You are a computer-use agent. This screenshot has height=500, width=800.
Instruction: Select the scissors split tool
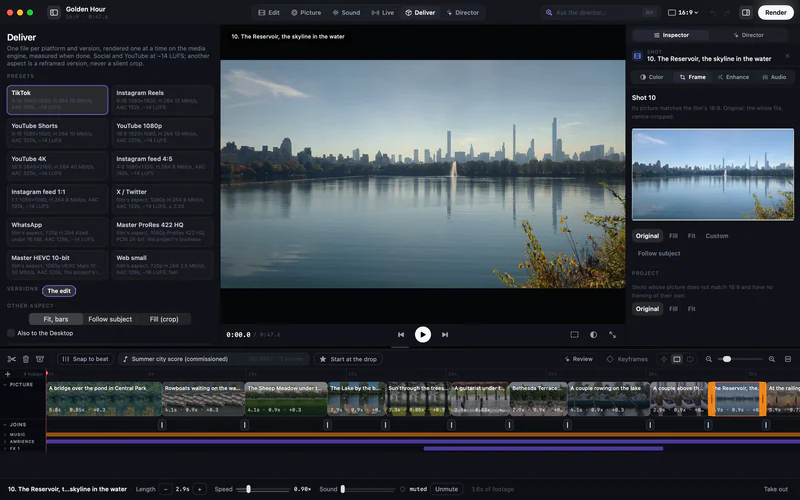coord(12,359)
